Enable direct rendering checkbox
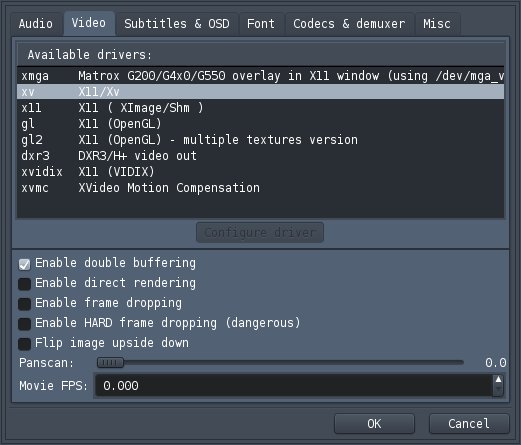Viewport: 521px width, 445px height. [24, 284]
